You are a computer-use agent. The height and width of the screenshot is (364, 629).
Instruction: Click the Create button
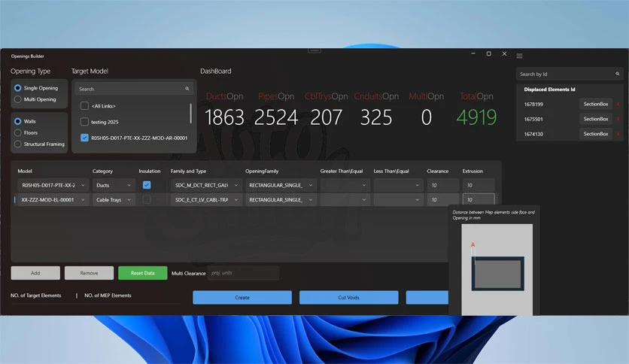(x=242, y=298)
